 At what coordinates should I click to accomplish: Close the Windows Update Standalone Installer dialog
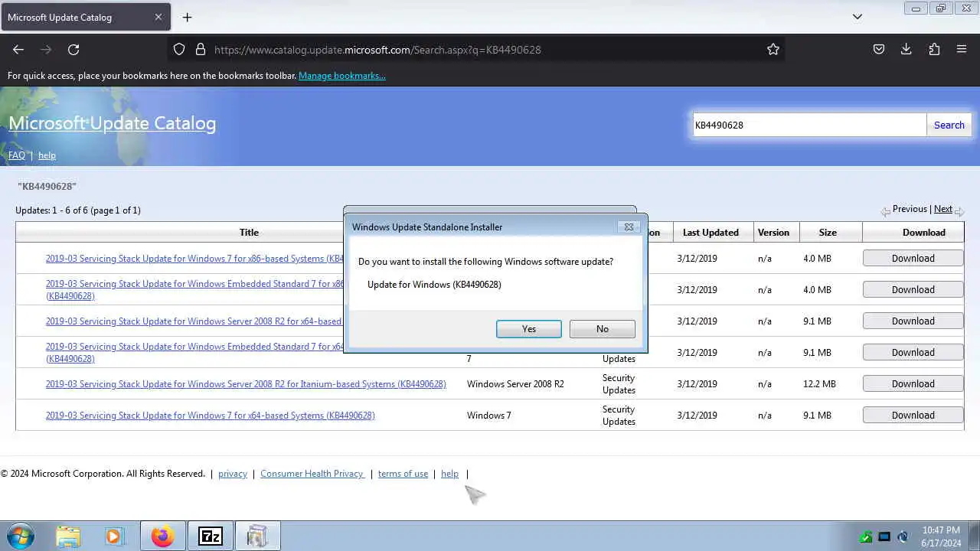tap(629, 227)
